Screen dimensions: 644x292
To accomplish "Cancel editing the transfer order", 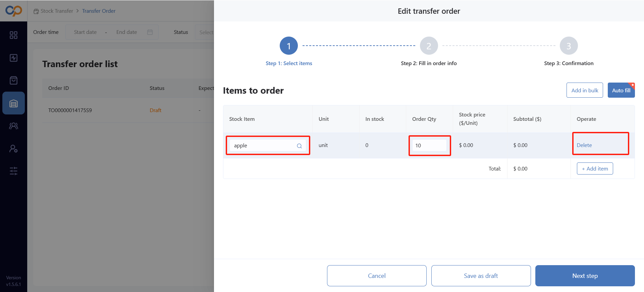I will coord(377,276).
